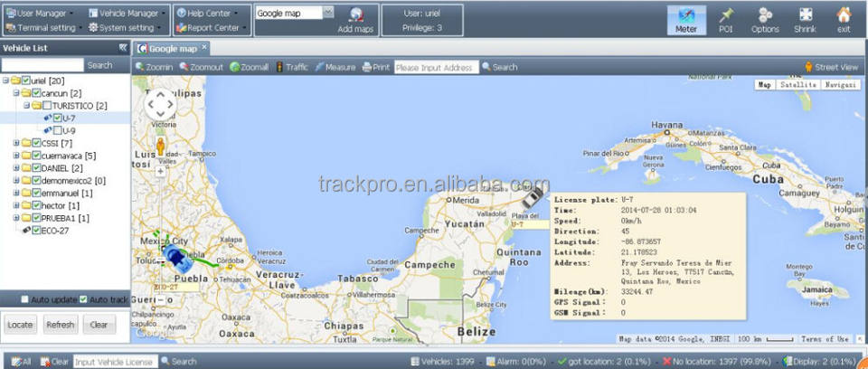Open the System setting menu
The height and width of the screenshot is (369, 868).
click(x=124, y=28)
